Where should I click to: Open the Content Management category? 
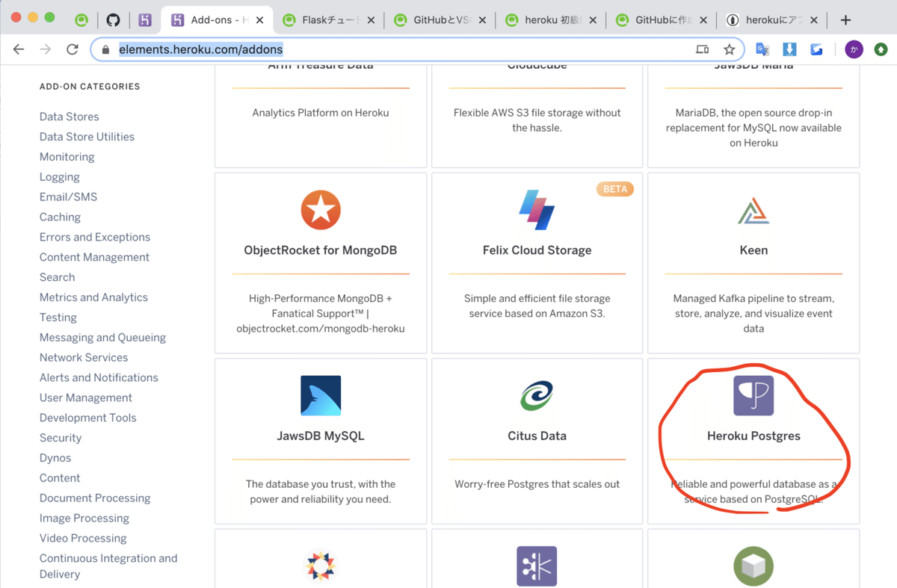[x=94, y=257]
